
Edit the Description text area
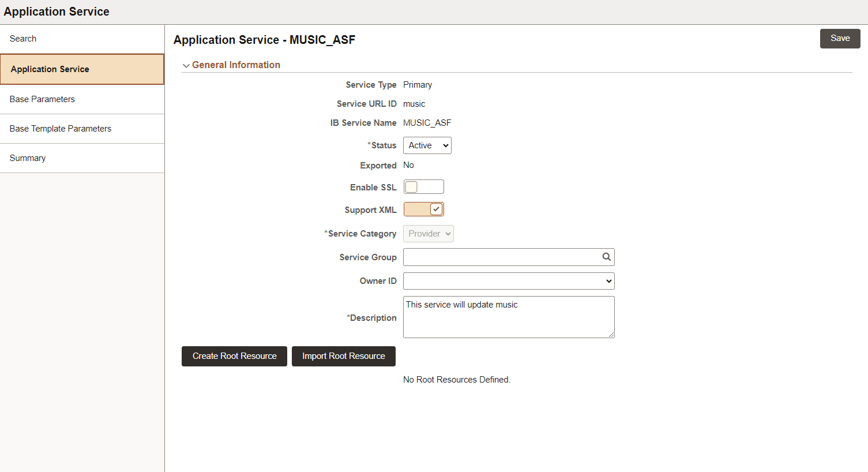point(509,317)
